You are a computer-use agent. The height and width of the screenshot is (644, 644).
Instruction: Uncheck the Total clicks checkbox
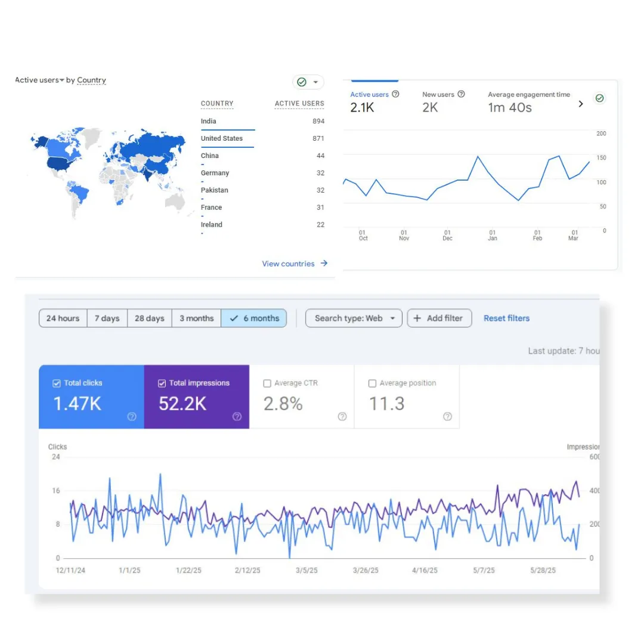[x=57, y=383]
